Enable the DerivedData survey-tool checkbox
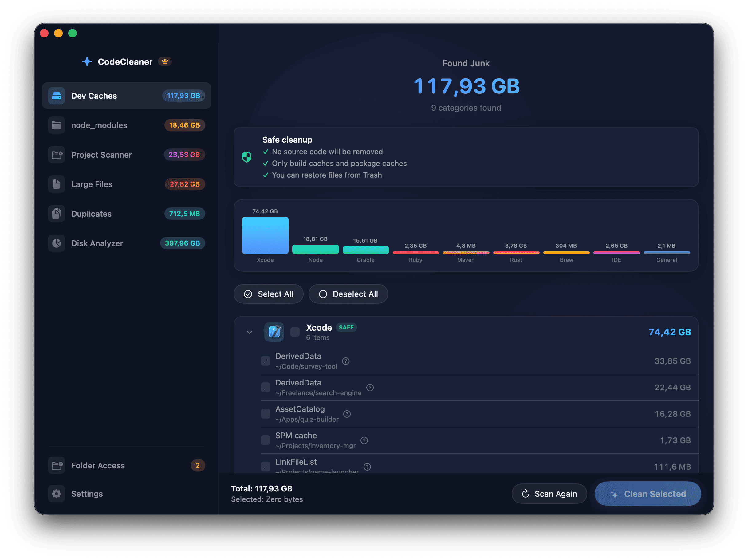The image size is (748, 560). pos(265,361)
